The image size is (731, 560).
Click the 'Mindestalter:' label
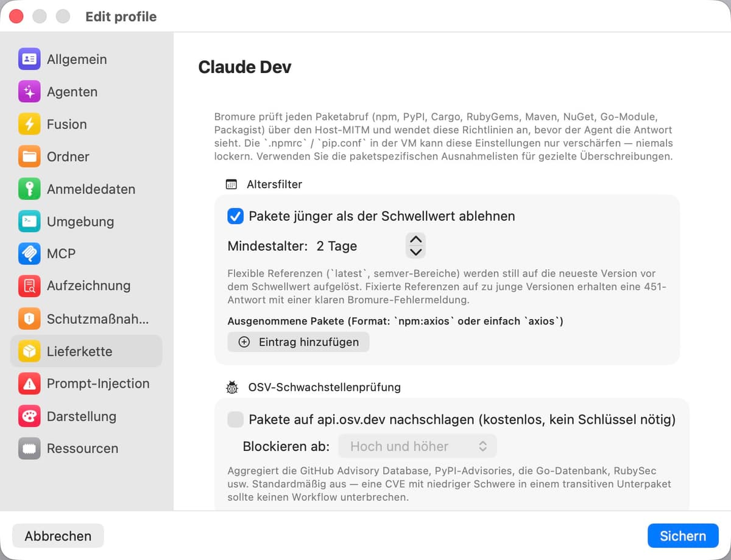coord(267,247)
